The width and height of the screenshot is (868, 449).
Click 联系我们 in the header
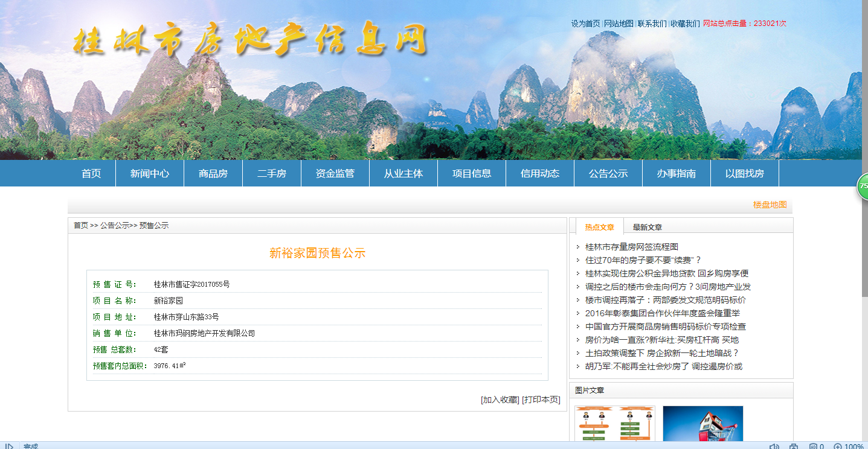click(x=652, y=24)
